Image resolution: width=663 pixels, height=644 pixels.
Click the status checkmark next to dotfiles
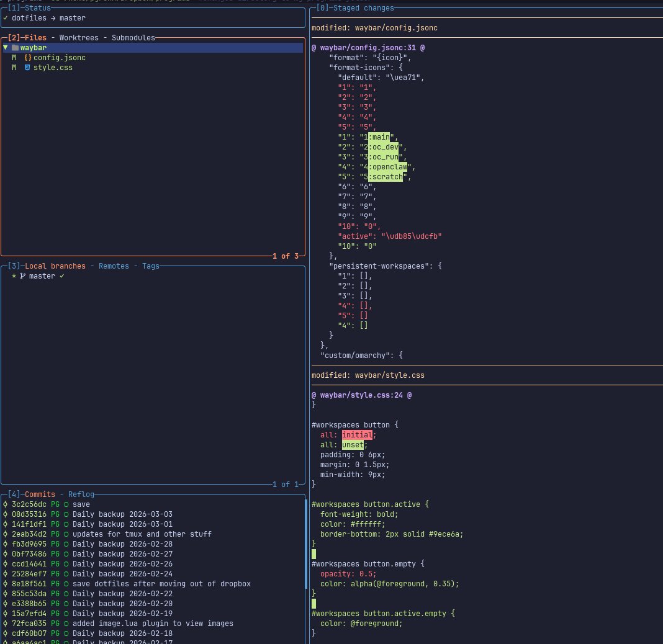6,18
